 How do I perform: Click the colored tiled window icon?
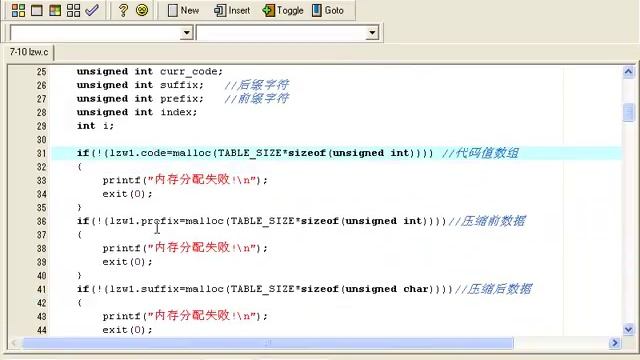tap(55, 10)
